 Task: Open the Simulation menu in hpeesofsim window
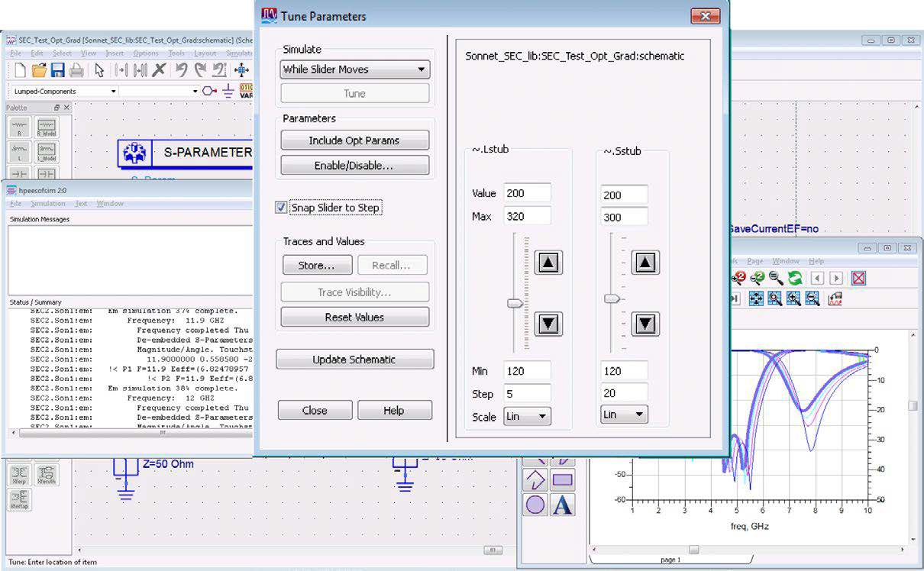(x=47, y=204)
